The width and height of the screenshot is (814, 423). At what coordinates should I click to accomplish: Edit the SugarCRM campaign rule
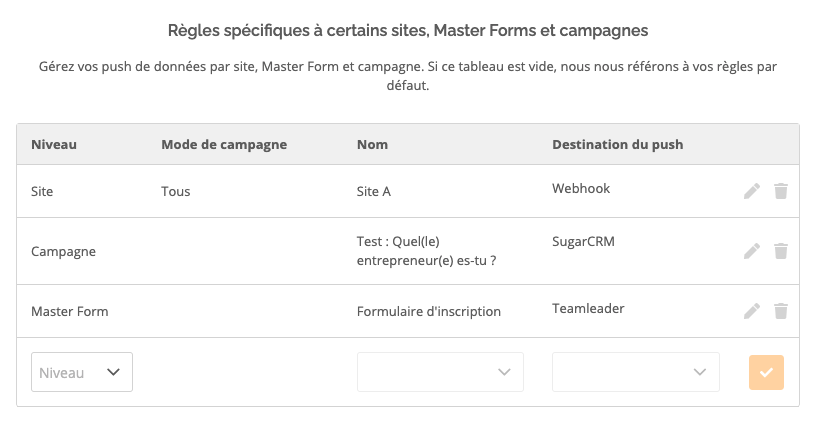[x=752, y=251]
